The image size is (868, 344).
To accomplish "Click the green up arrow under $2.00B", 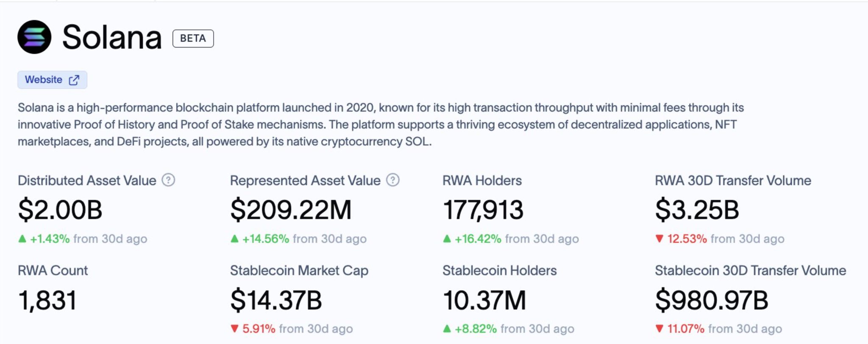I will point(22,239).
